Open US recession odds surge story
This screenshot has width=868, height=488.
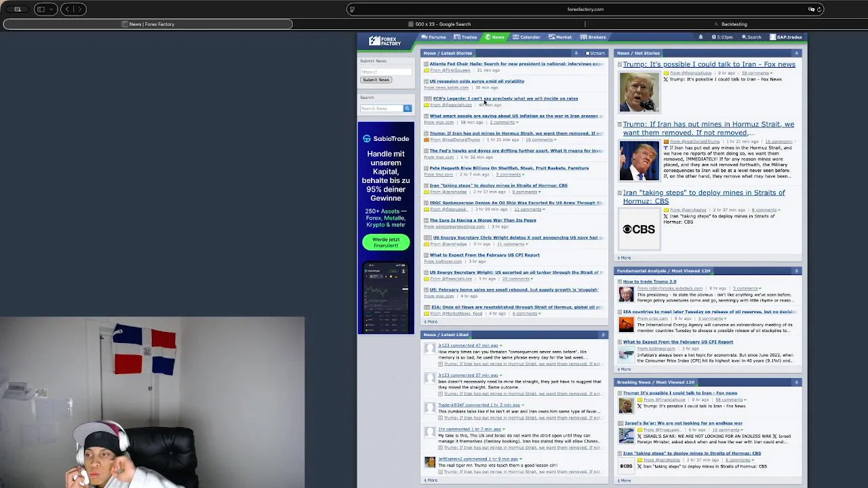click(477, 81)
